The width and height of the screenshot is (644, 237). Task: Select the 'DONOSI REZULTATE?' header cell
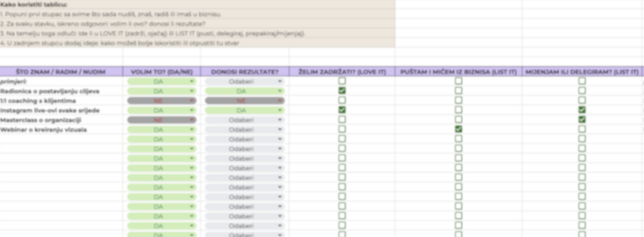coord(245,71)
